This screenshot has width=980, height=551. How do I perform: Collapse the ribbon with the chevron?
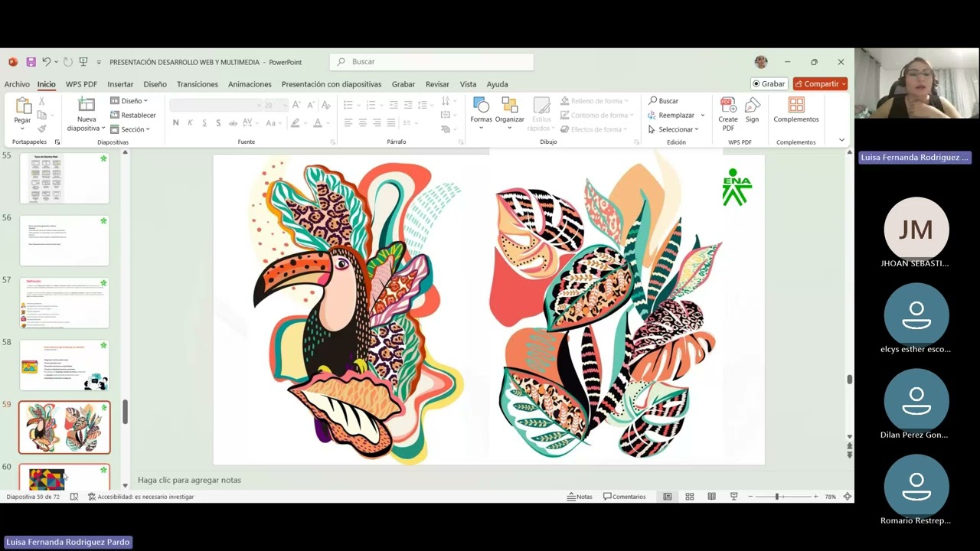coord(841,140)
